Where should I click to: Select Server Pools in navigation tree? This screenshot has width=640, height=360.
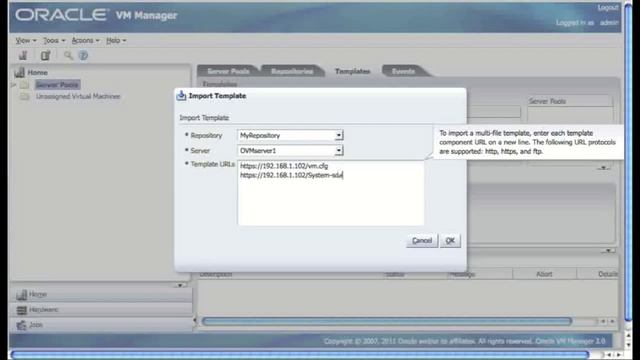point(57,84)
